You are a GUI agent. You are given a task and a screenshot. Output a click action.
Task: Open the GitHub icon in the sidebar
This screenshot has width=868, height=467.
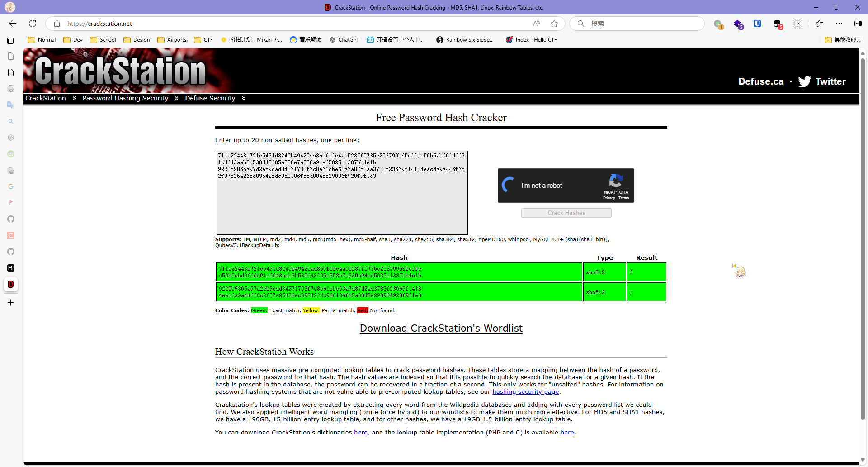[11, 219]
